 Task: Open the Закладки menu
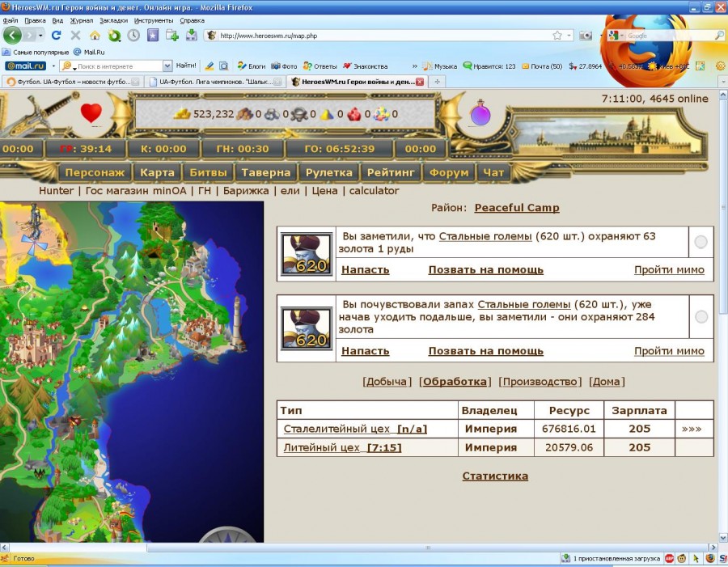(113, 20)
